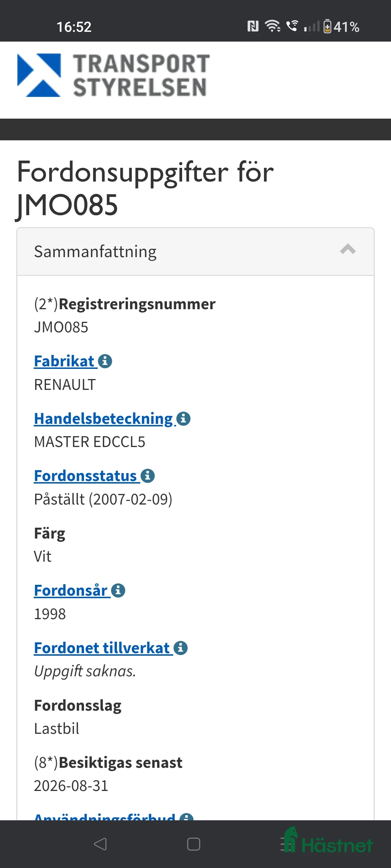Tap the Handelsbeteckning info icon
This screenshot has width=391, height=868.
183,419
